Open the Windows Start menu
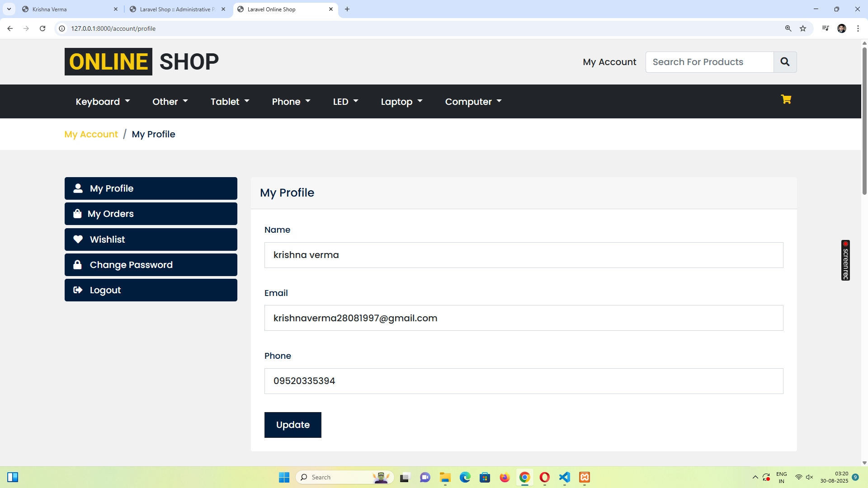Screen dimensions: 868x488 click(x=284, y=477)
